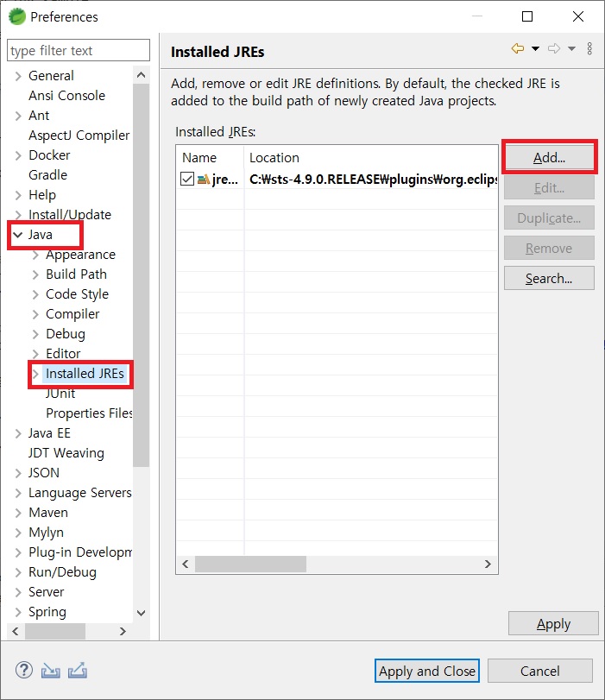Select Language Servers in the tree
The height and width of the screenshot is (700, 605).
(x=80, y=493)
